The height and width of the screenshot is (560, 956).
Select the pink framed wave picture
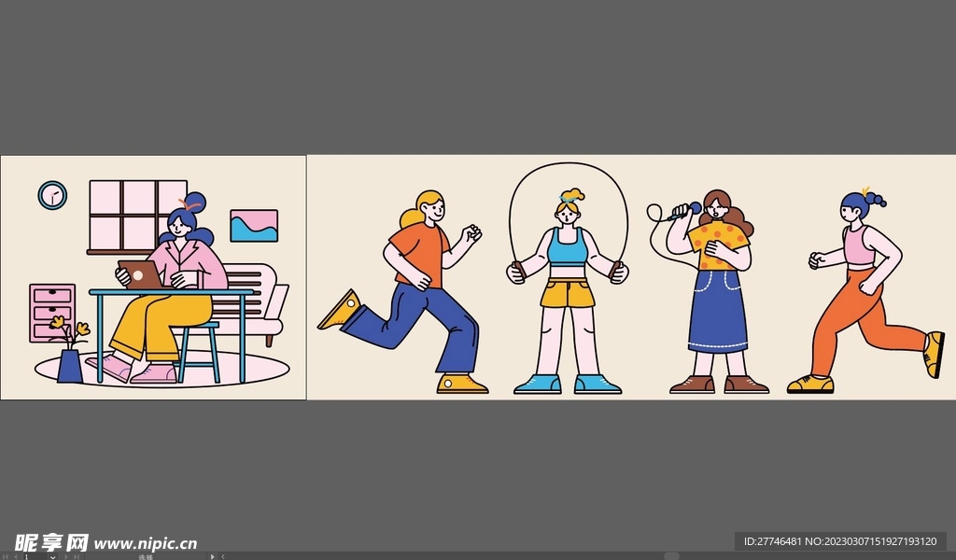pos(254,226)
